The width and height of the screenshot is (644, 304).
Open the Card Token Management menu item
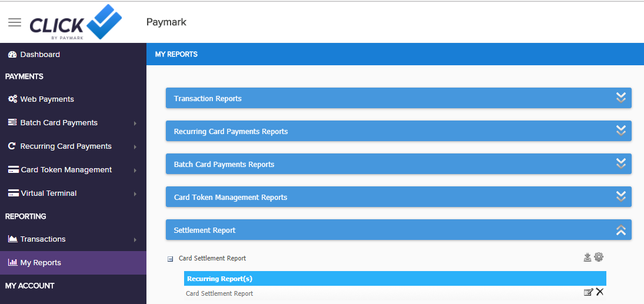point(73,169)
